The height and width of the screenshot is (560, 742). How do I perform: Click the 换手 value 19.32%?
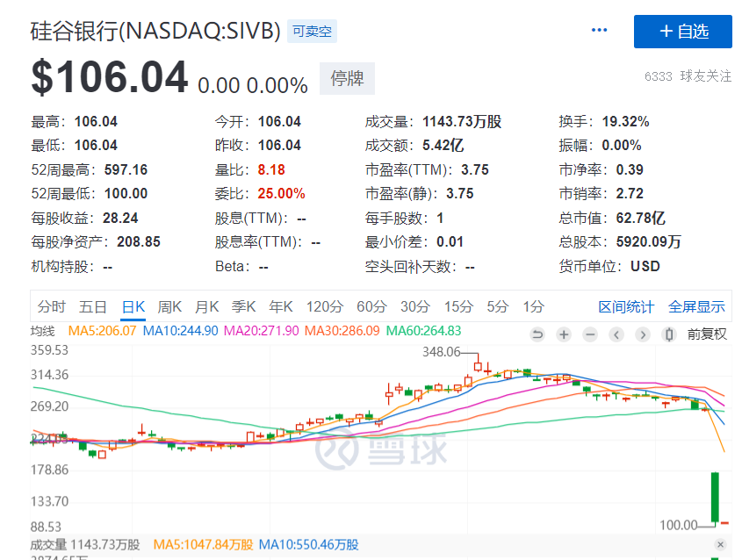625,121
